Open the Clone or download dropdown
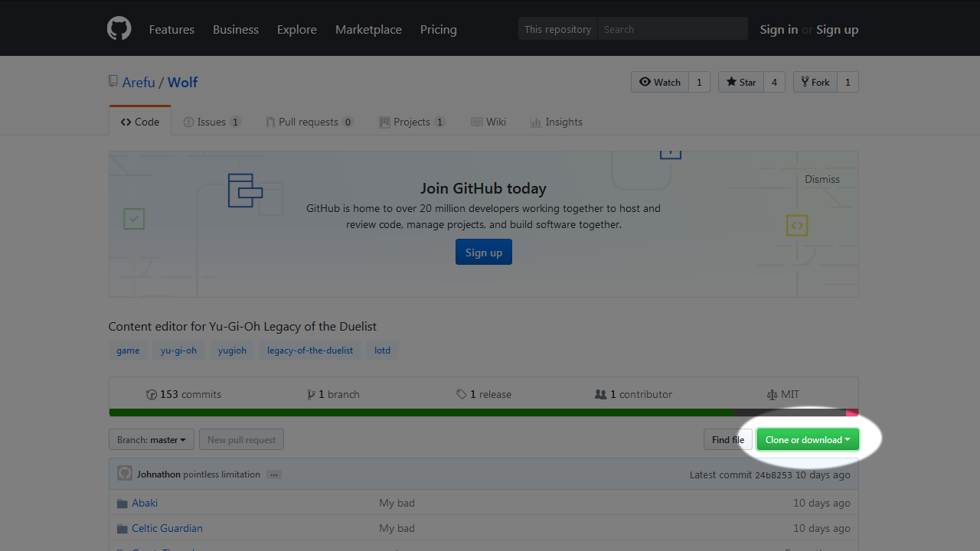Image resolution: width=980 pixels, height=551 pixels. pos(808,440)
